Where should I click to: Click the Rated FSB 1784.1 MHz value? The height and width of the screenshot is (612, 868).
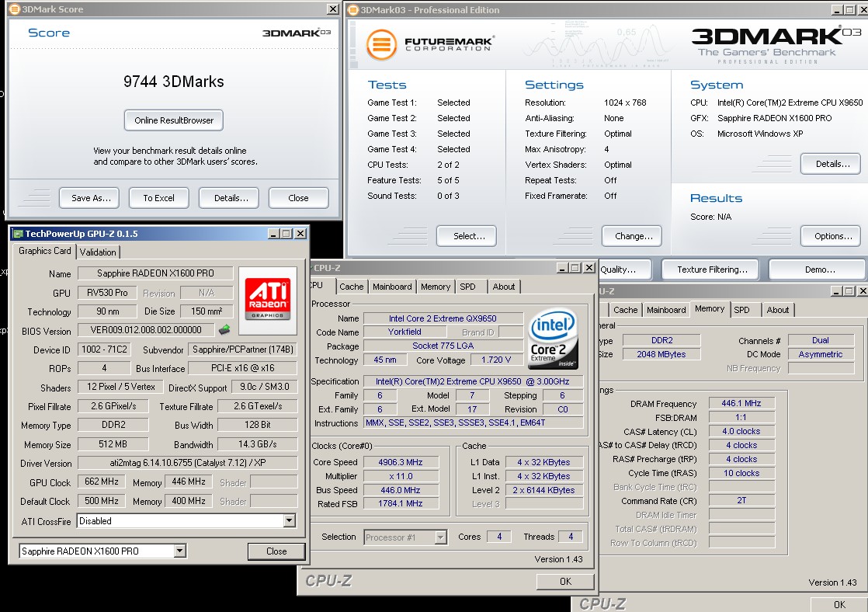tap(401, 504)
